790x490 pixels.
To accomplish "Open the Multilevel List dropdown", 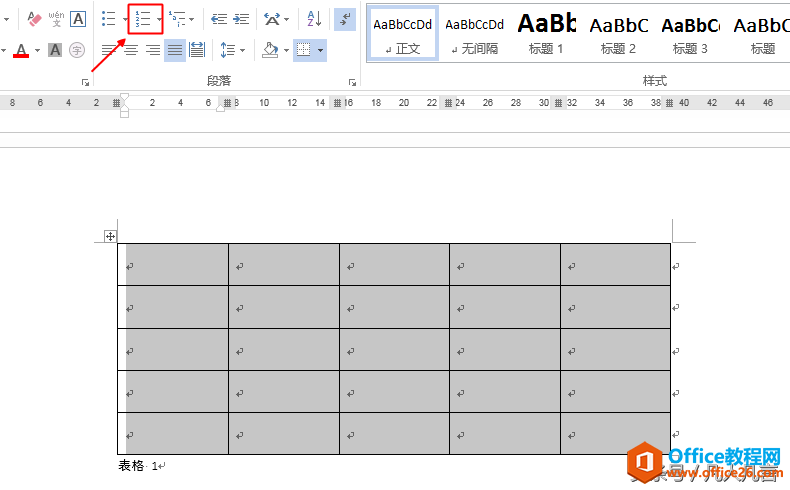I will pos(191,19).
